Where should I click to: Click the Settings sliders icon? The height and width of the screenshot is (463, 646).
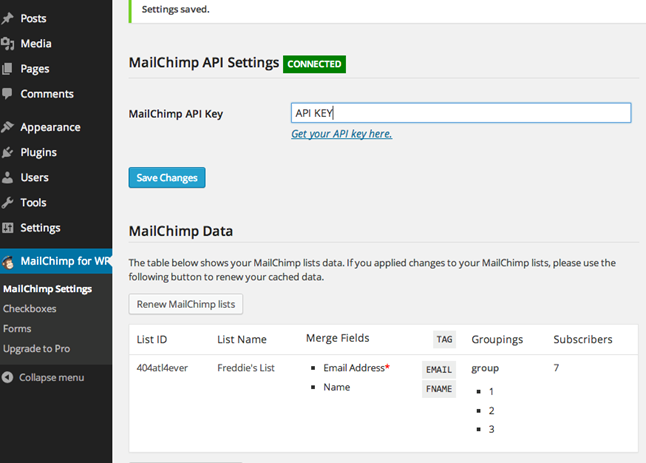[7, 228]
